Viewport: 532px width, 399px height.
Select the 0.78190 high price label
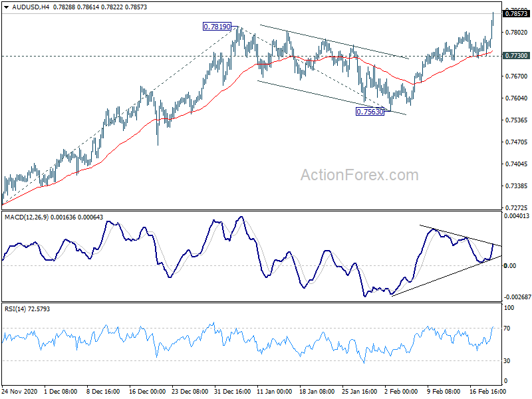217,27
